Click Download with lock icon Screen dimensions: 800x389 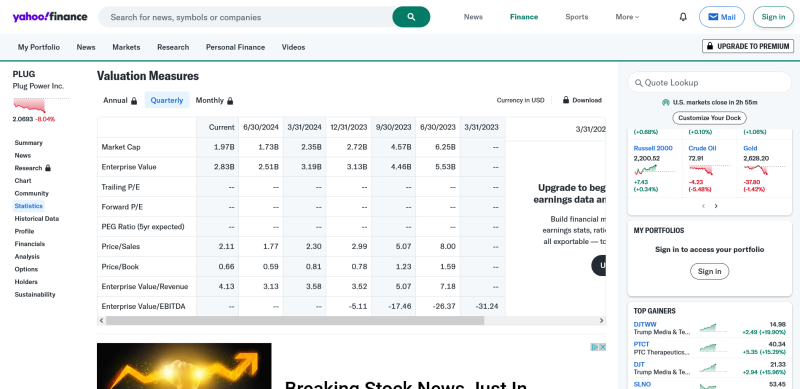coord(582,100)
